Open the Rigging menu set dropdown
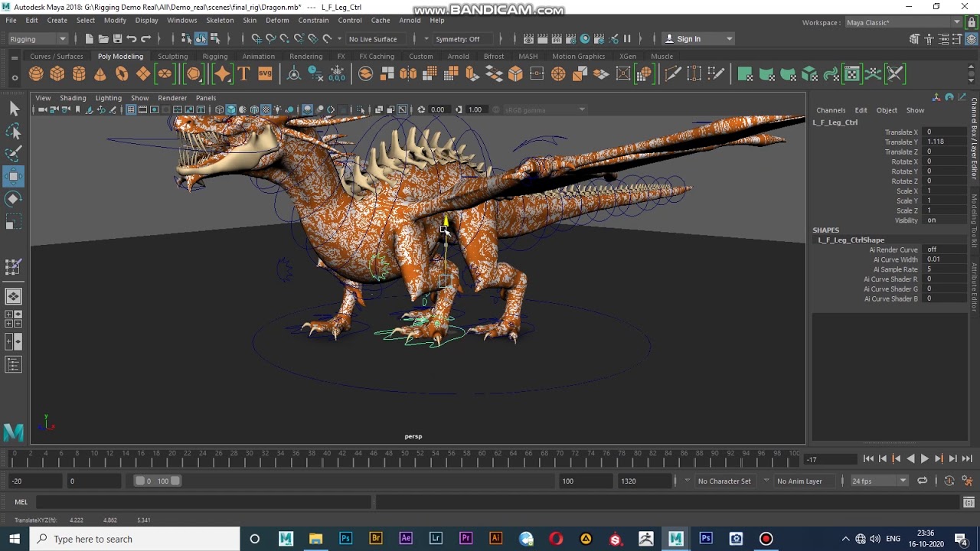This screenshot has height=551, width=980. click(38, 39)
